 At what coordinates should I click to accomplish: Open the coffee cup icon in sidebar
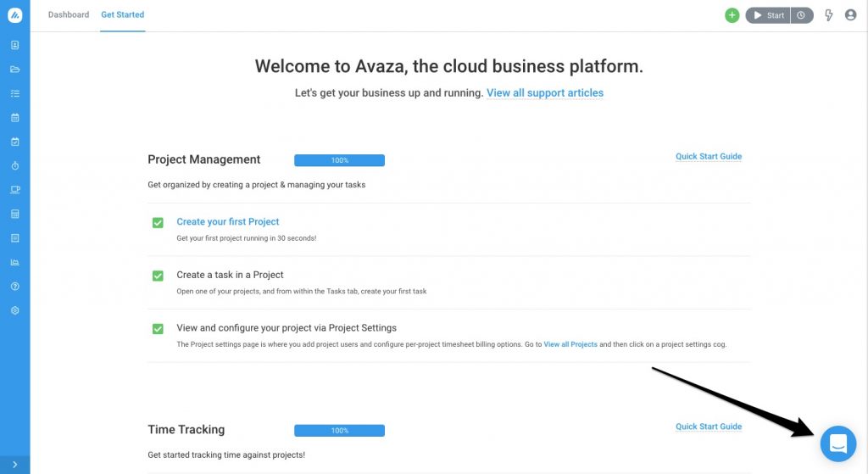click(x=15, y=190)
